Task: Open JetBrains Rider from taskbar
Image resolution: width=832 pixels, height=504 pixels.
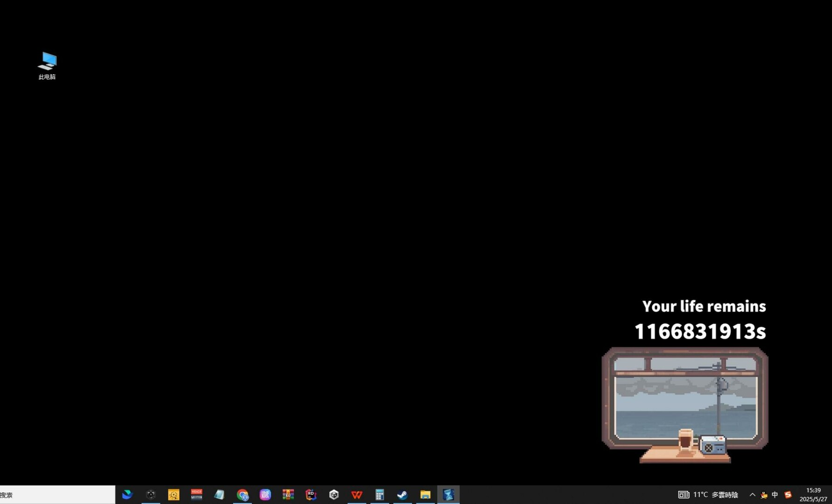Action: pyautogui.click(x=311, y=495)
